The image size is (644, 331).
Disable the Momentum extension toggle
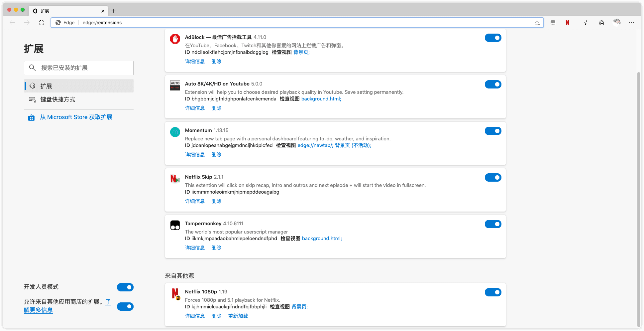tap(493, 131)
